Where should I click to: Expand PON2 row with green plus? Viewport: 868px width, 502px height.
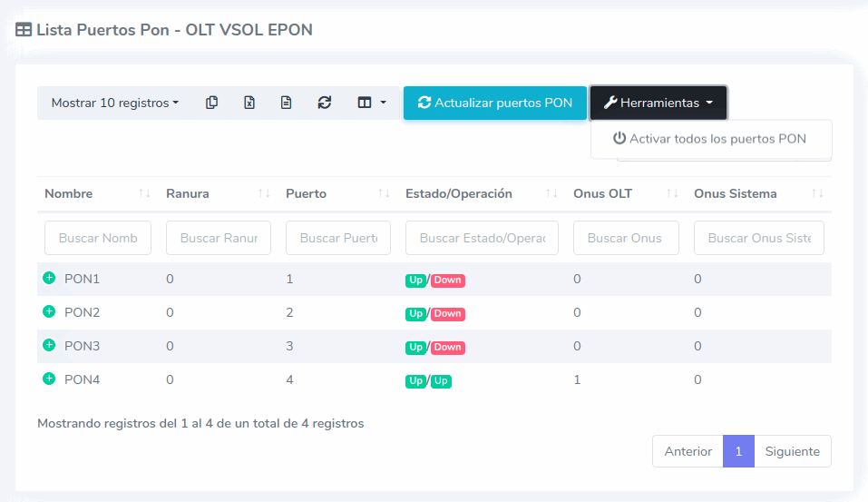click(49, 312)
